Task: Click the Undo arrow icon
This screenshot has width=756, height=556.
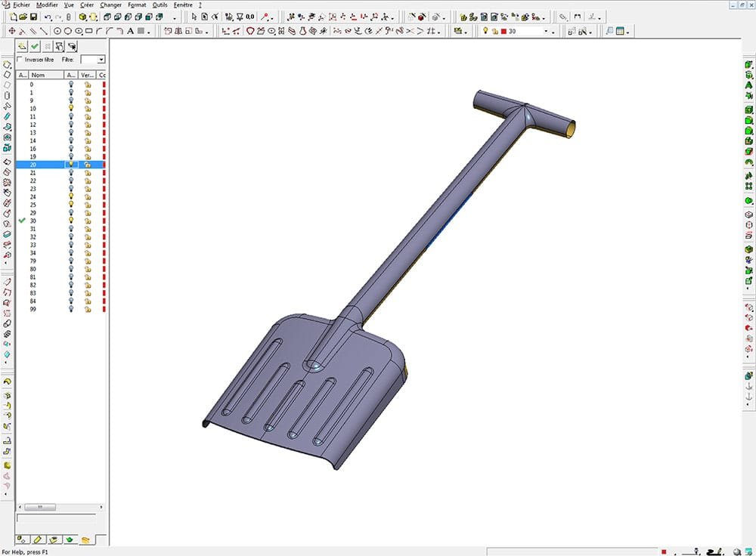Action: (48, 17)
